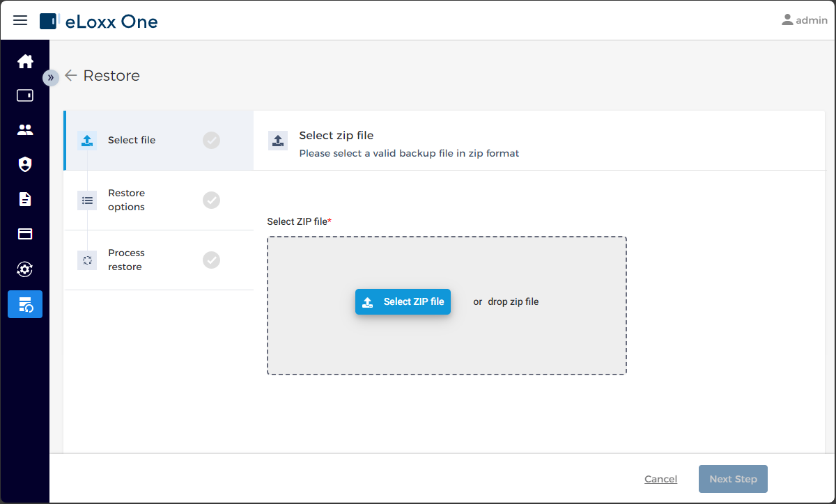Select the 'Process restore' step
Viewport: 836px width, 504px height.
(x=158, y=260)
